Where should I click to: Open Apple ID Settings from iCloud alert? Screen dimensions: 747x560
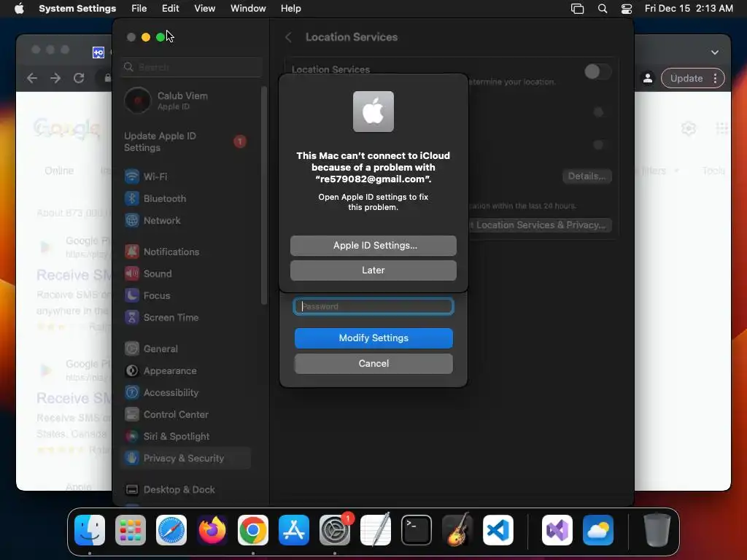coord(373,245)
